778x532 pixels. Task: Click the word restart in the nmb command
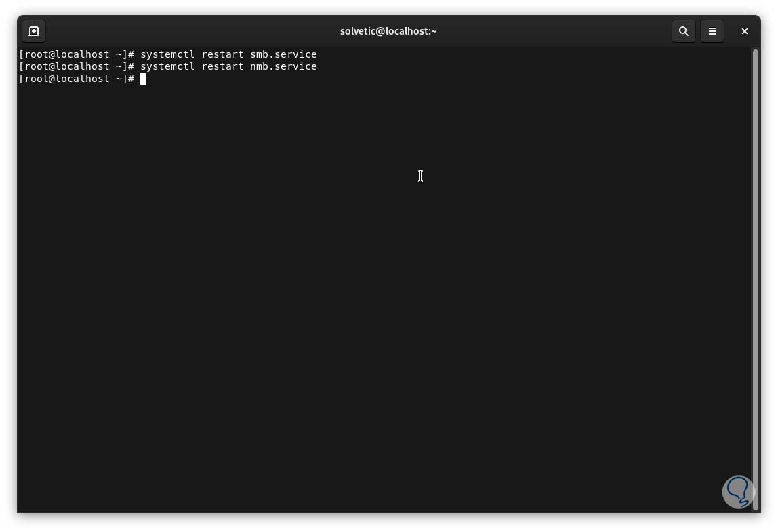coord(222,66)
